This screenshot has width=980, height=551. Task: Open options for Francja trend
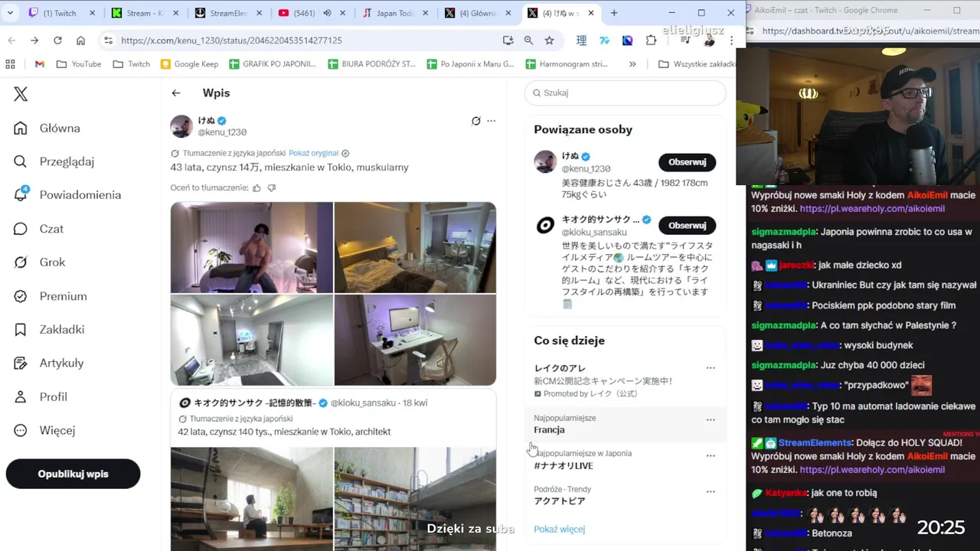point(710,419)
